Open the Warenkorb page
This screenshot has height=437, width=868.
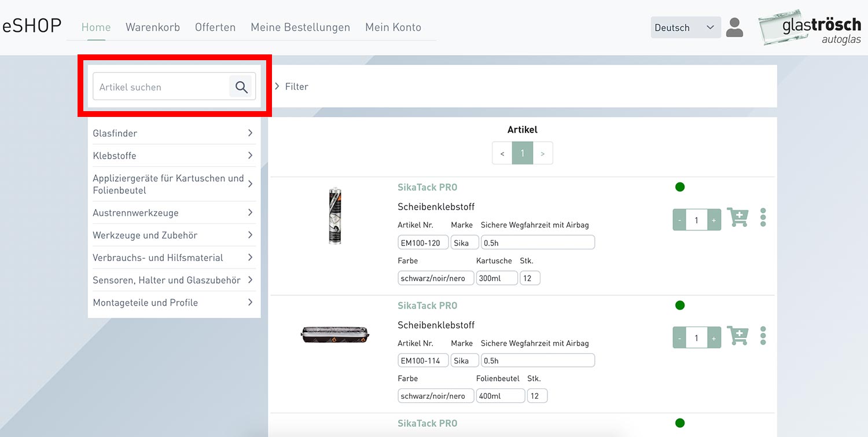coord(153,27)
